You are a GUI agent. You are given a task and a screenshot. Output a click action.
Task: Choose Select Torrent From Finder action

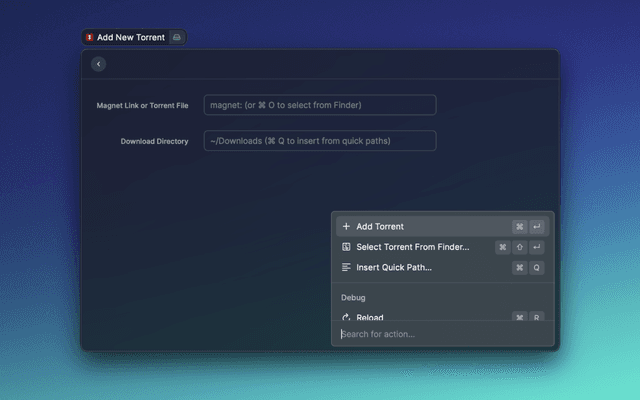pos(412,247)
